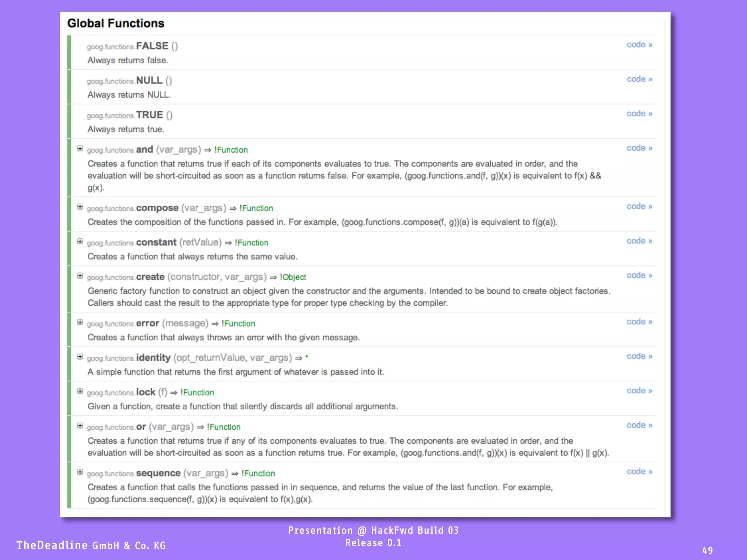The image size is (747, 560).
Task: Click !Function return type of or
Action: tap(224, 427)
